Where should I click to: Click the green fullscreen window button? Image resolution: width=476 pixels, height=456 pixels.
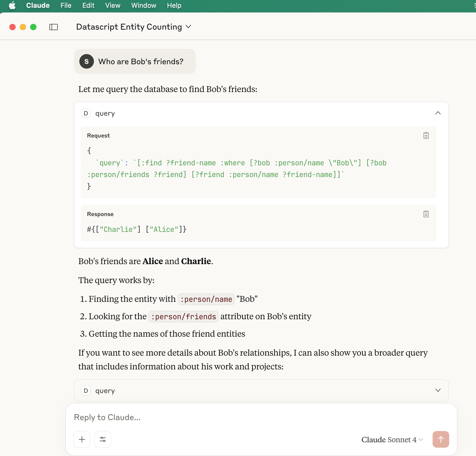(33, 27)
